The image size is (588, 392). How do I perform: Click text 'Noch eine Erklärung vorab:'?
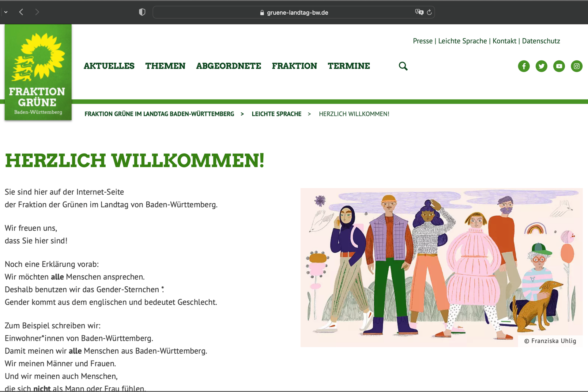point(52,264)
